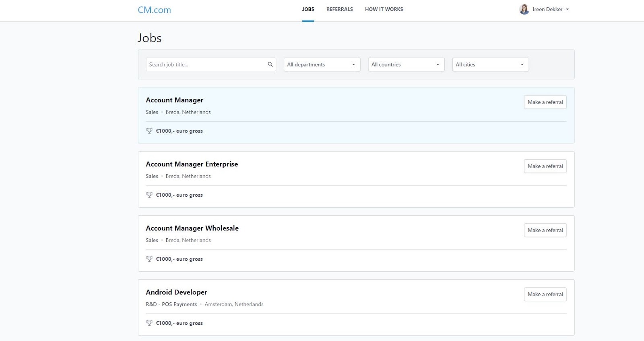
Task: Expand the user menu arrow by Ireen Dekker
Action: 567,9
